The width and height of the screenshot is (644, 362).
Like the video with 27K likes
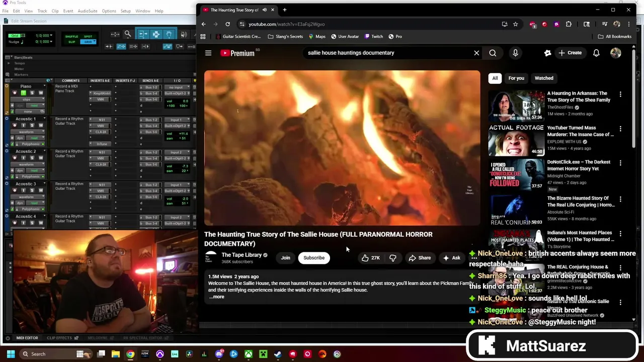[x=370, y=258]
